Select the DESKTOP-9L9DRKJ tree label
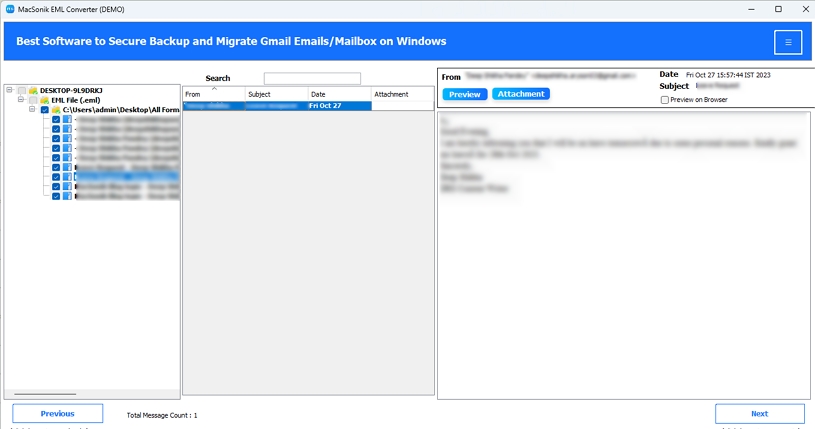The height and width of the screenshot is (429, 815). [x=71, y=90]
